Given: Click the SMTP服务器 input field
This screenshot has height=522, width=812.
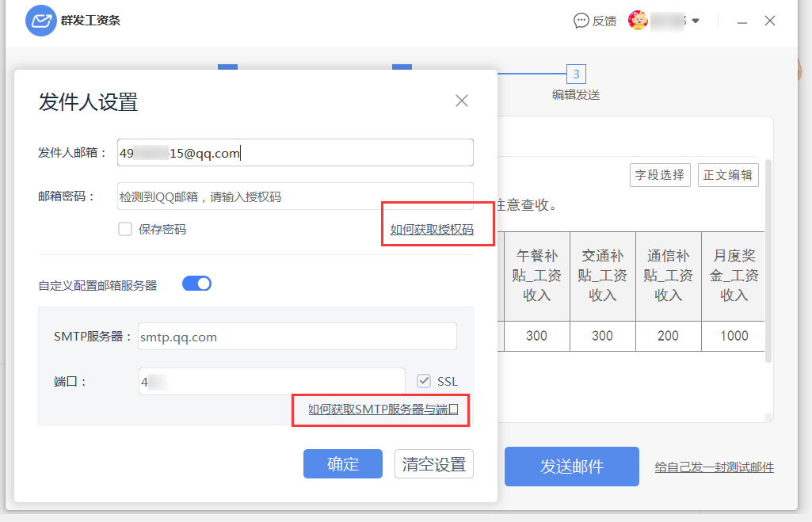Looking at the screenshot, I should 297,337.
